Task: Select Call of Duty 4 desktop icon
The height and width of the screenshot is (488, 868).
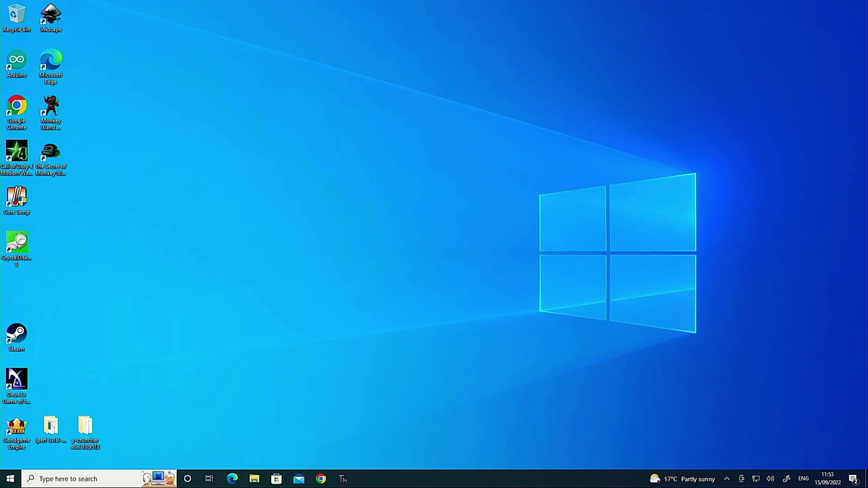Action: click(x=17, y=158)
